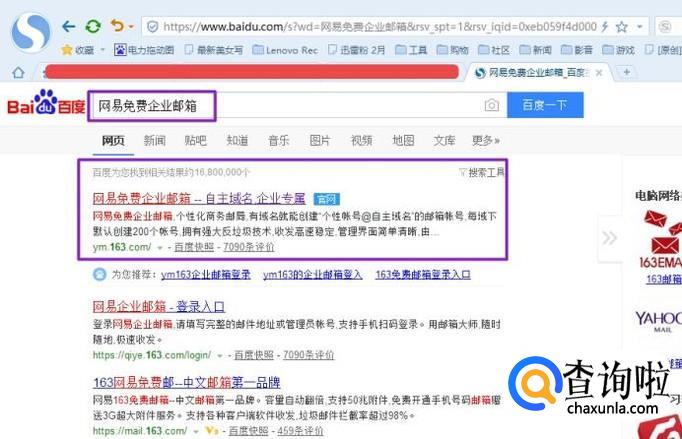Open the undo icon's dropdown arrow
Screen dimensions: 682x439
(x=131, y=27)
